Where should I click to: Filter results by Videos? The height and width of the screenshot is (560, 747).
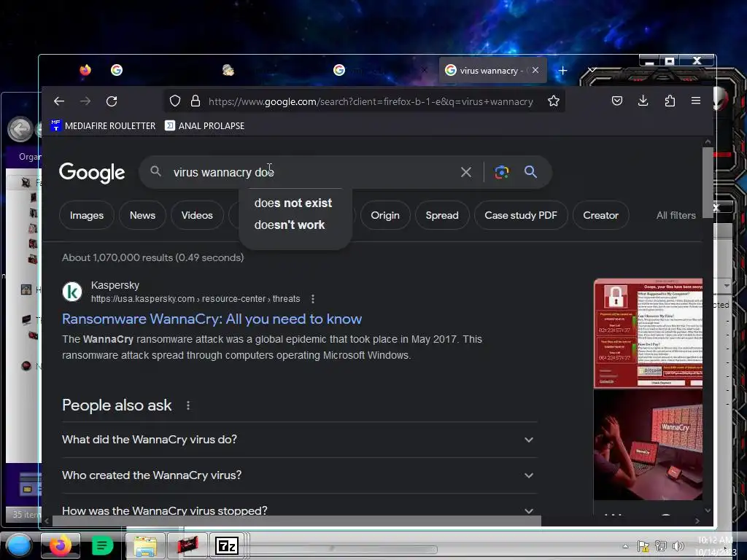pos(197,215)
